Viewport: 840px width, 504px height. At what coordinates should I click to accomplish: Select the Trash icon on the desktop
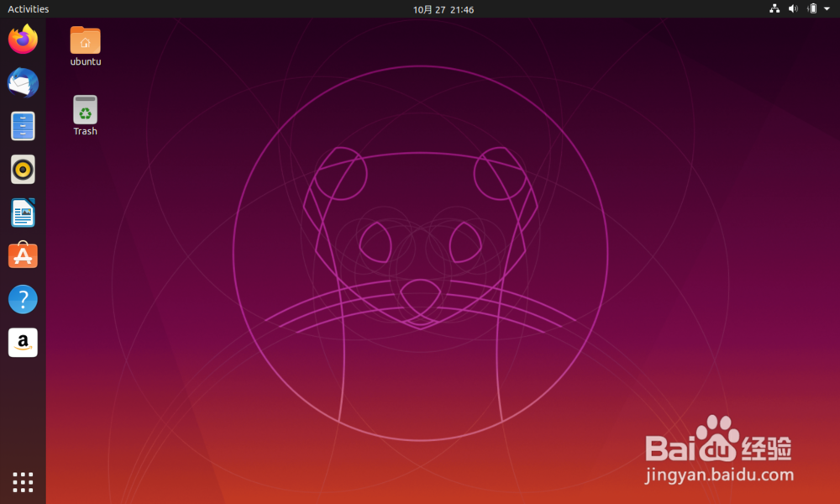[85, 109]
